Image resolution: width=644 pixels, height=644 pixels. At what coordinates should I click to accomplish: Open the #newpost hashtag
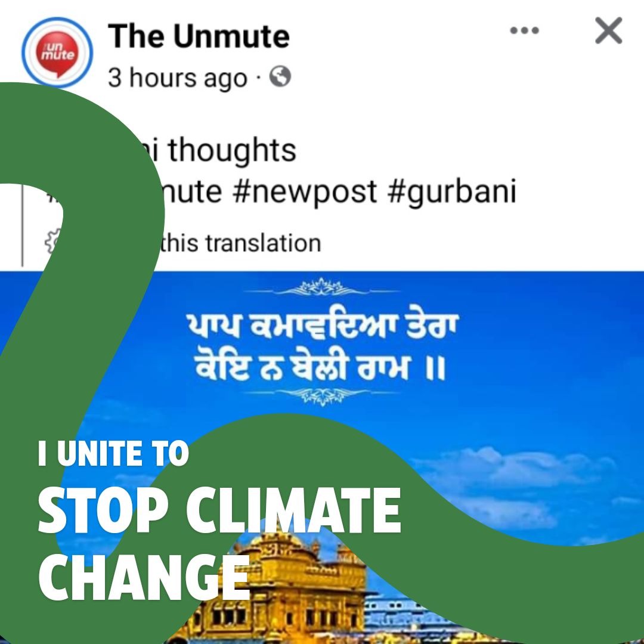click(x=304, y=192)
